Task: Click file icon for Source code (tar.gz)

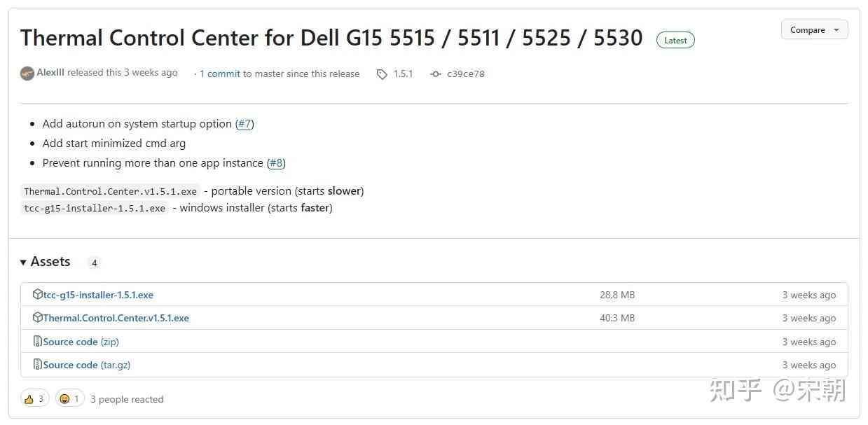Action: (38, 365)
